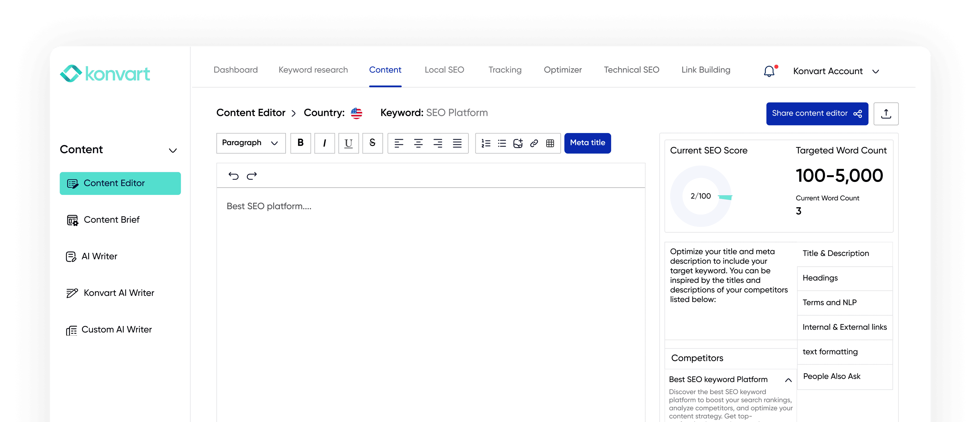Image resolution: width=980 pixels, height=422 pixels.
Task: Toggle bold formatting
Action: (300, 143)
